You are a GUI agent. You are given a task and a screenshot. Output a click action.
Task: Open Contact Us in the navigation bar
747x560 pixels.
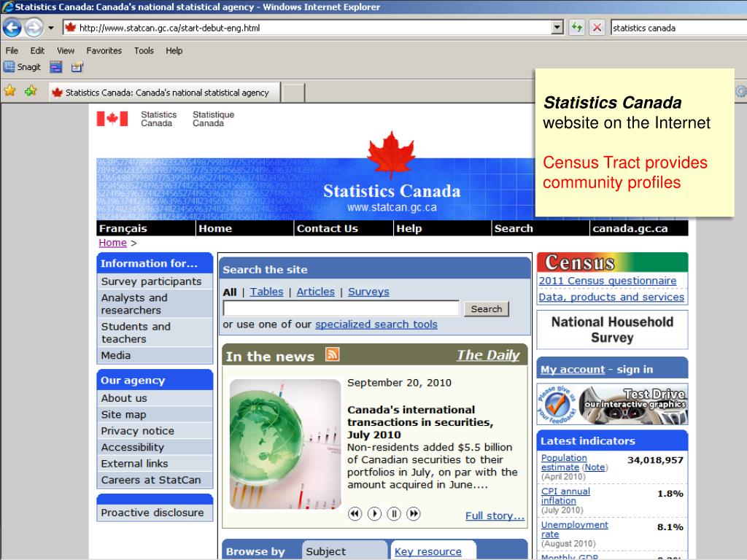[328, 228]
